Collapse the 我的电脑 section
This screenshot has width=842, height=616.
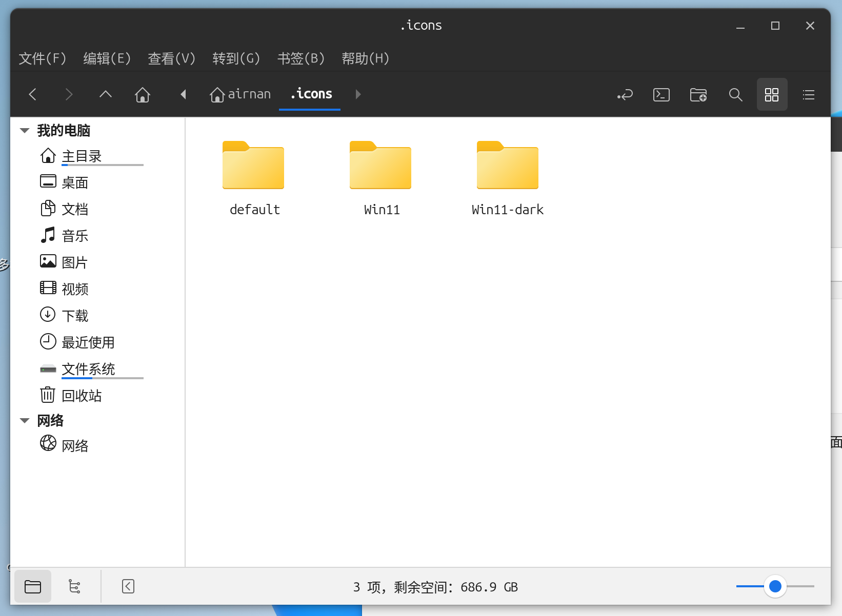[x=25, y=131]
